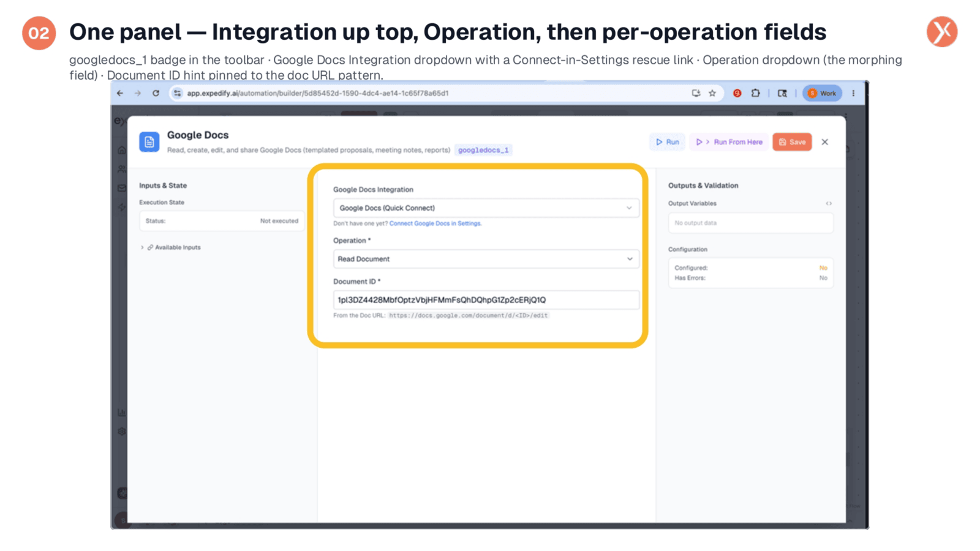The image size is (980, 551).
Task: Click the link icon beside Available Inputs
Action: click(150, 247)
